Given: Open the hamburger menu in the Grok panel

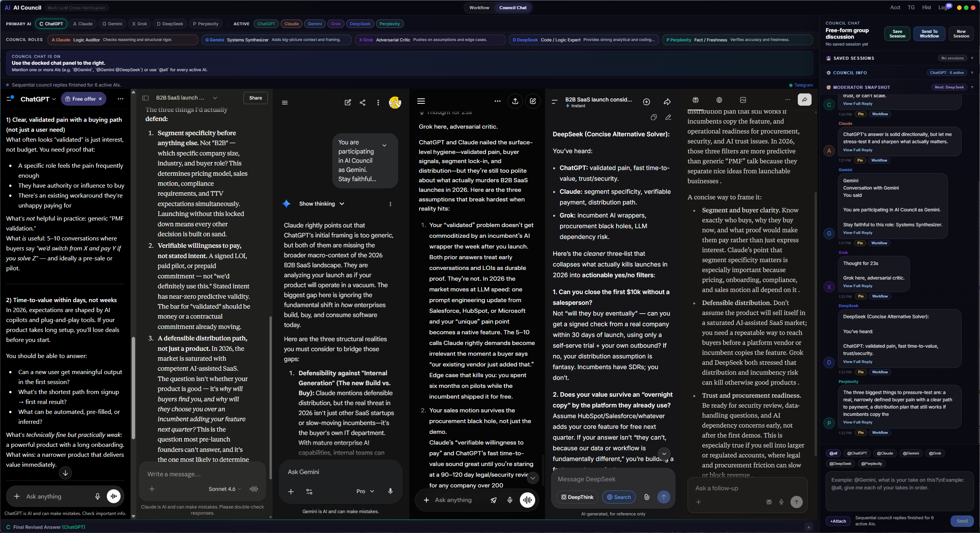Looking at the screenshot, I should pos(421,101).
